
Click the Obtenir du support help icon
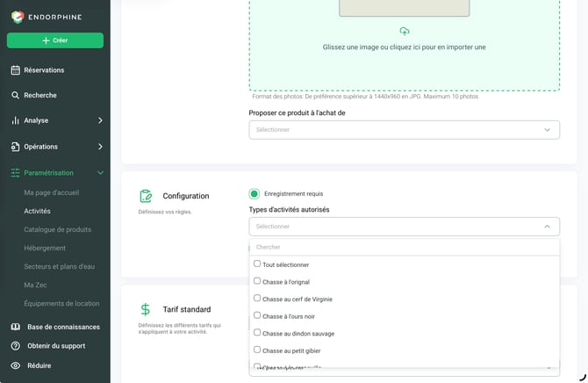(16, 346)
